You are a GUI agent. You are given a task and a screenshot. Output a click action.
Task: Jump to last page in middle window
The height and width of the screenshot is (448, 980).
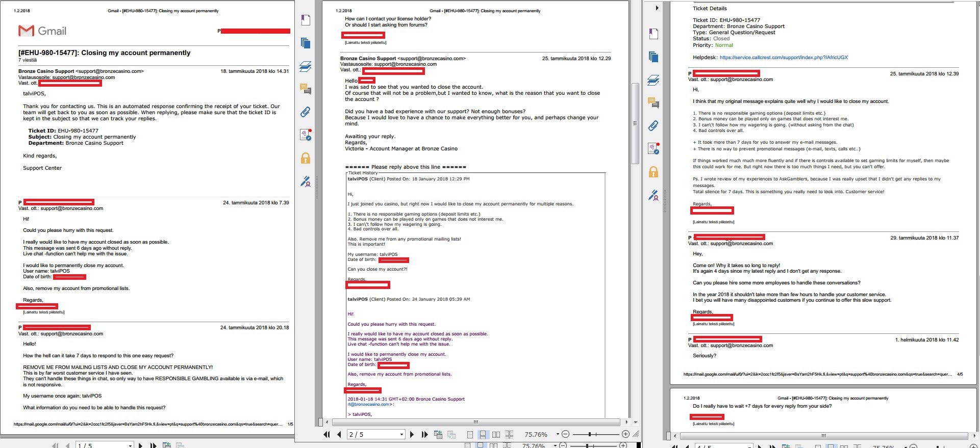point(424,434)
